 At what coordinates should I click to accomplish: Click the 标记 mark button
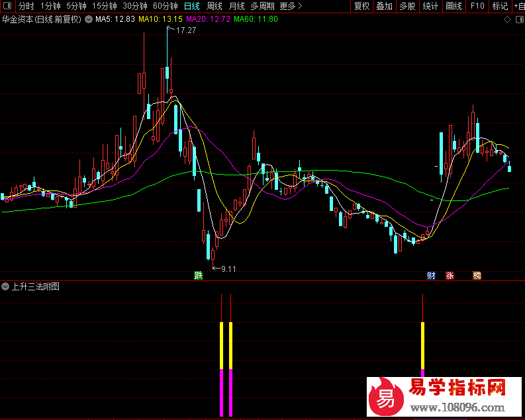click(500, 6)
